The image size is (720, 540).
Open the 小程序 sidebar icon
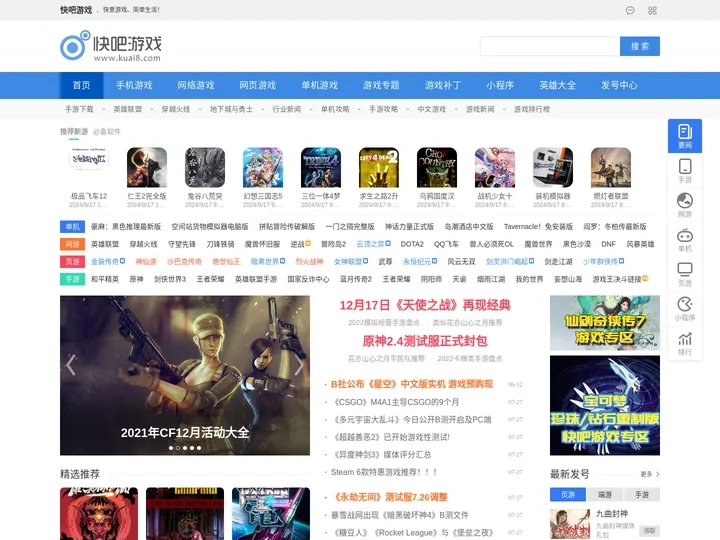click(x=685, y=308)
